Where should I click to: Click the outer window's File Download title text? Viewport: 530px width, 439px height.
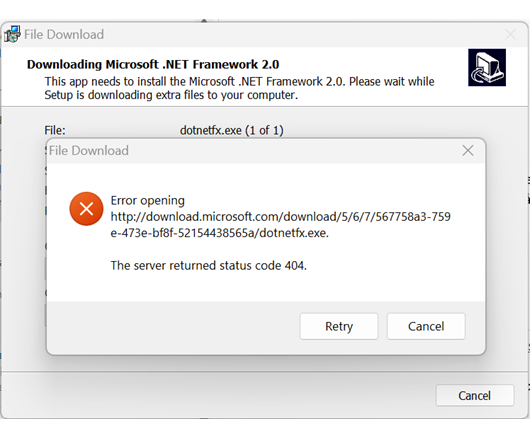coord(64,34)
